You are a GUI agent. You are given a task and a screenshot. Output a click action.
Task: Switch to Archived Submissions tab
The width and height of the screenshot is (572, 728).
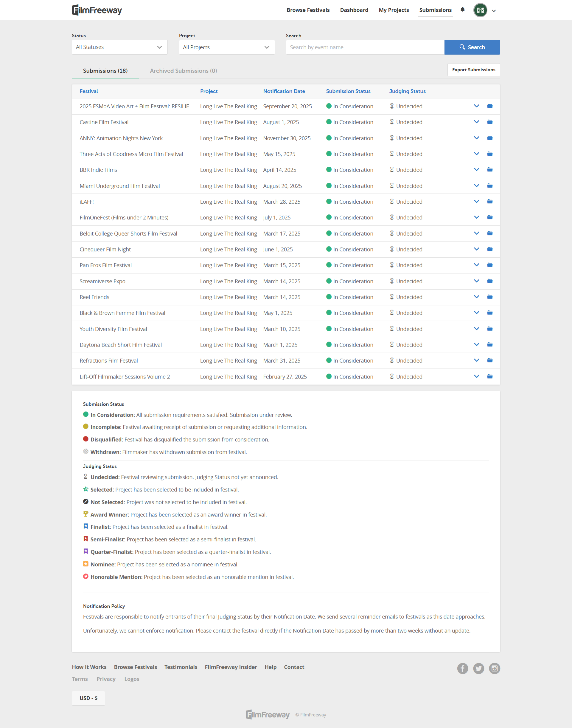pyautogui.click(x=183, y=71)
